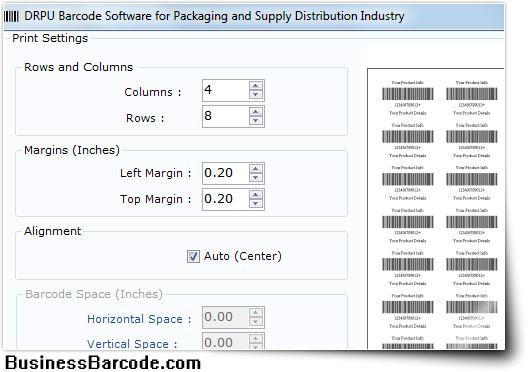This screenshot has height=372, width=528.
Task: Toggle the Auto (Center) alignment checkbox
Action: [x=193, y=257]
